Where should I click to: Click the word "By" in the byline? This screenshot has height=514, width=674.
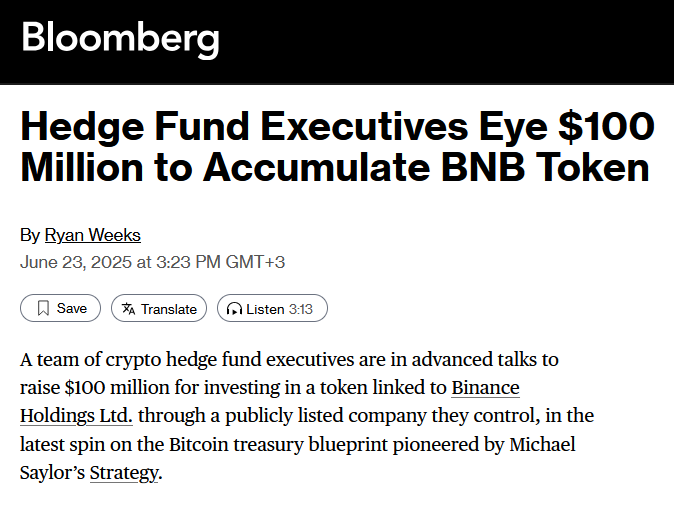30,235
